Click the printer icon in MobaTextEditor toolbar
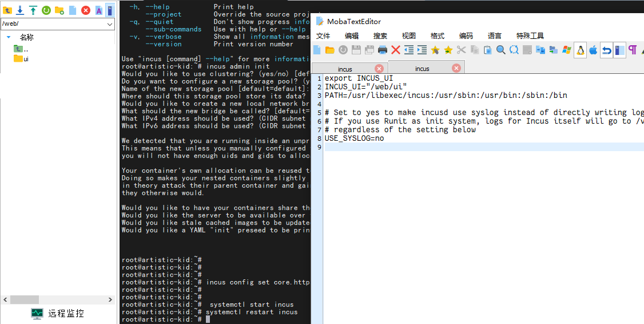Viewport: 644px width, 324px height. click(383, 50)
